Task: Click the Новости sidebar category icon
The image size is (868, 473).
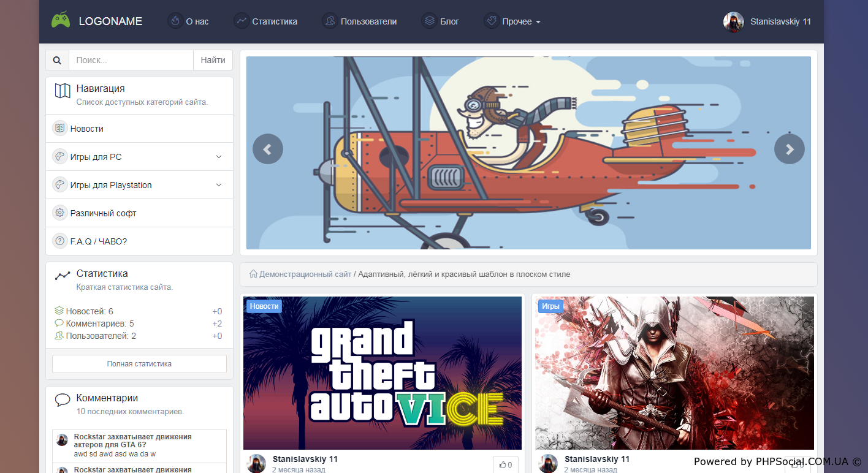Action: tap(59, 129)
